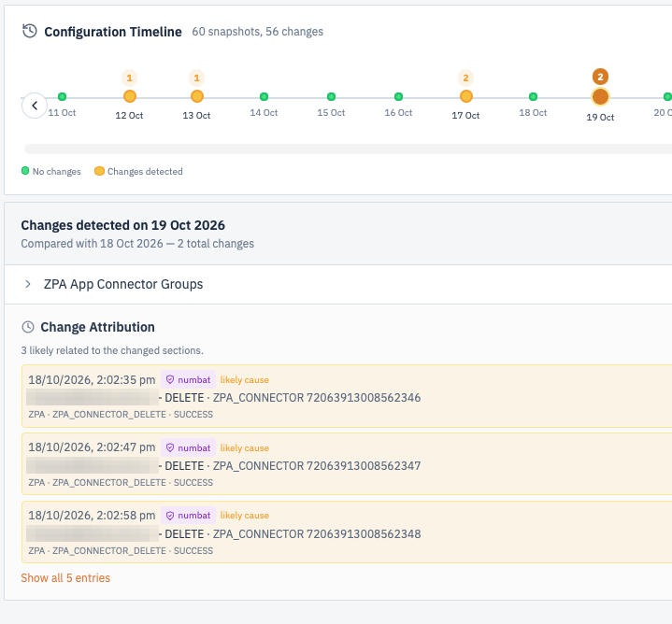The width and height of the screenshot is (672, 624).
Task: Click the Change Attribution clock icon
Action: pyautogui.click(x=28, y=327)
